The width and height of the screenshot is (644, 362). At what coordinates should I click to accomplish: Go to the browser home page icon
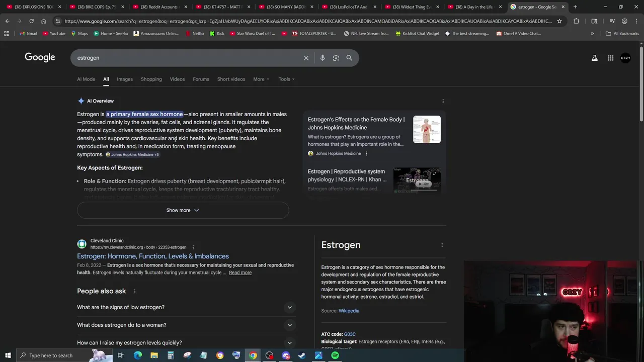tap(43, 21)
